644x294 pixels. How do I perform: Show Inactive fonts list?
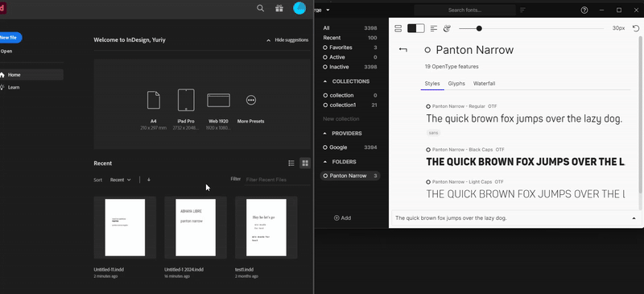pyautogui.click(x=350, y=67)
